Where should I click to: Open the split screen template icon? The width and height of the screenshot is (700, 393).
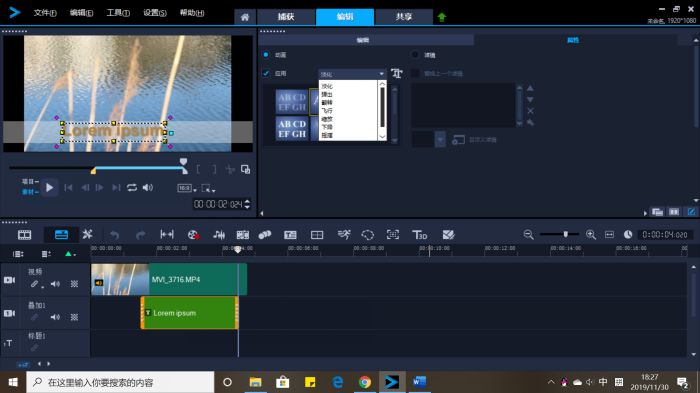[x=317, y=235]
